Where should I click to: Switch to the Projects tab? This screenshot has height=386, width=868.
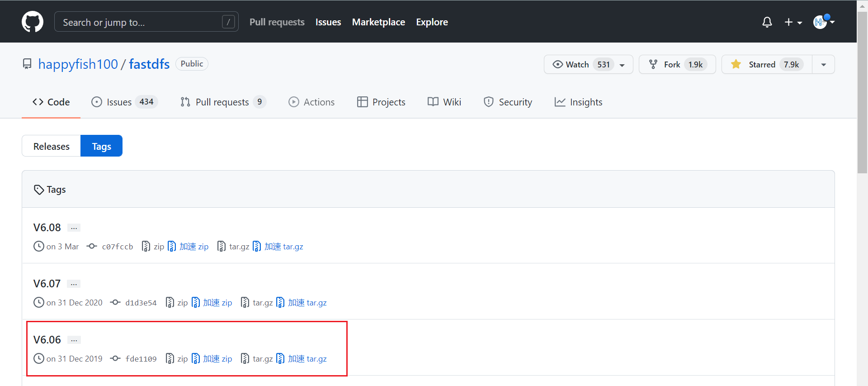[381, 102]
